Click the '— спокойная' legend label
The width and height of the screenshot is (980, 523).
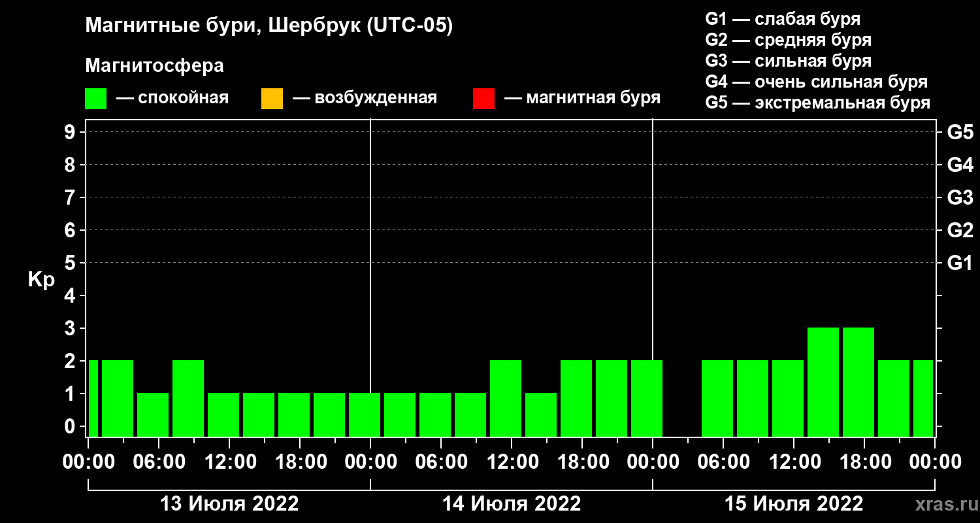172,98
